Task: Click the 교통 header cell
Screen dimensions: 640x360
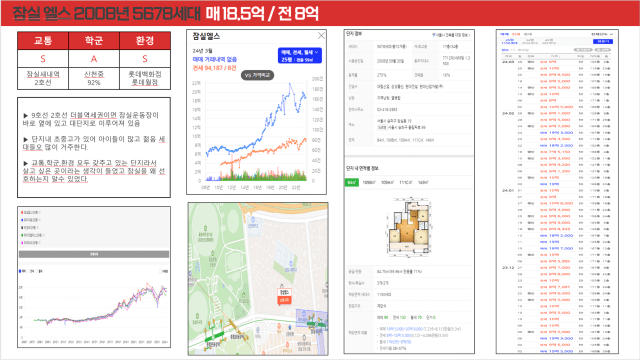Action: point(43,40)
